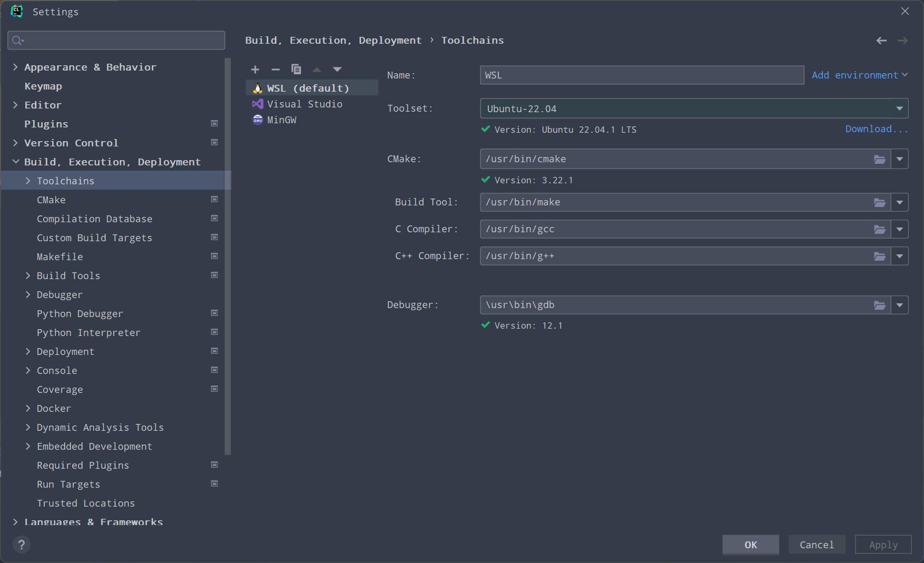The width and height of the screenshot is (924, 563).
Task: Confirm settings with OK button
Action: click(x=750, y=545)
